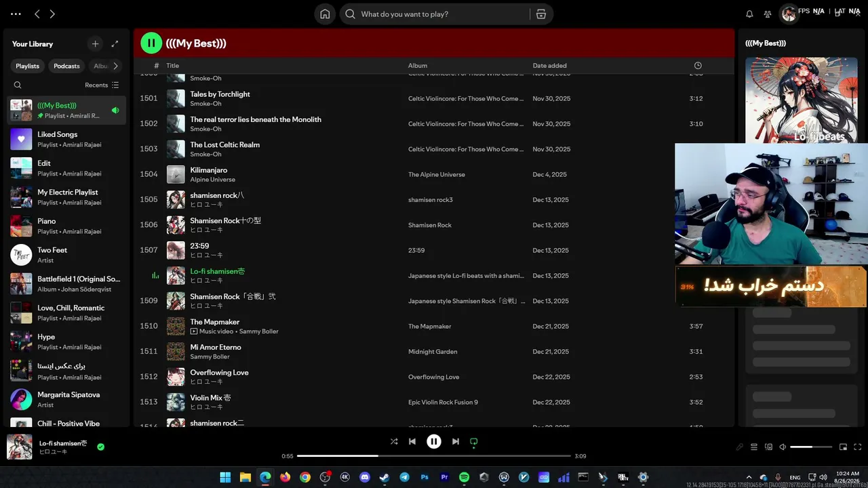Image resolution: width=868 pixels, height=488 pixels.
Task: Pause playlist with green header button
Action: tap(151, 43)
